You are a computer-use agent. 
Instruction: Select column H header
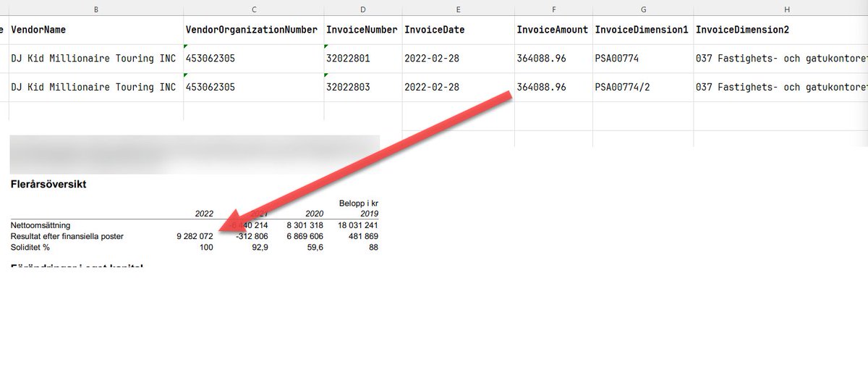coord(780,8)
